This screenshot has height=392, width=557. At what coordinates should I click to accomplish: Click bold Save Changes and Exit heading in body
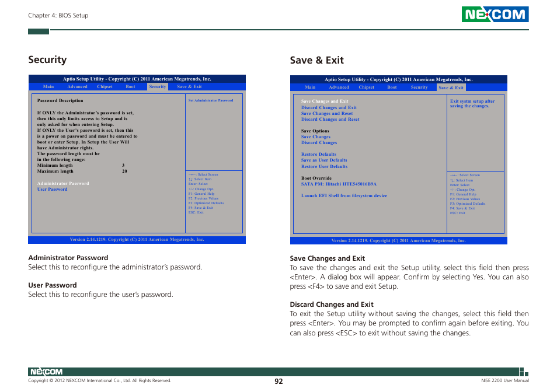327,258
